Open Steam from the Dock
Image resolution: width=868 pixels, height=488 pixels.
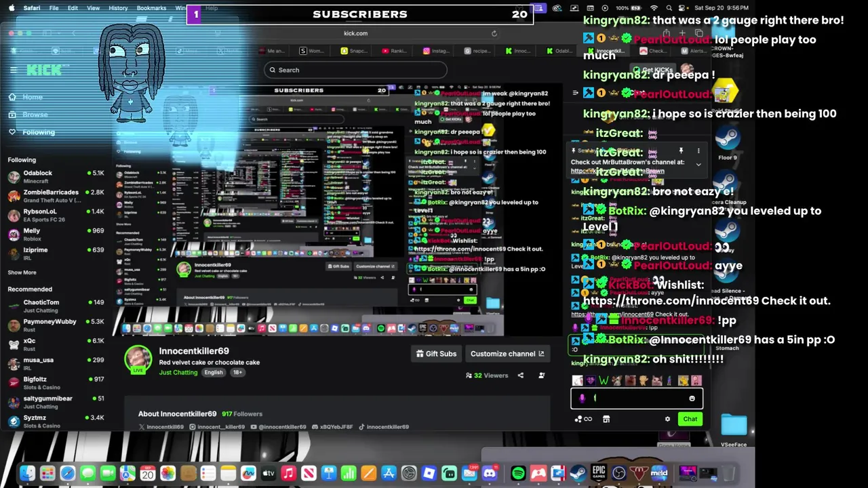click(x=578, y=473)
